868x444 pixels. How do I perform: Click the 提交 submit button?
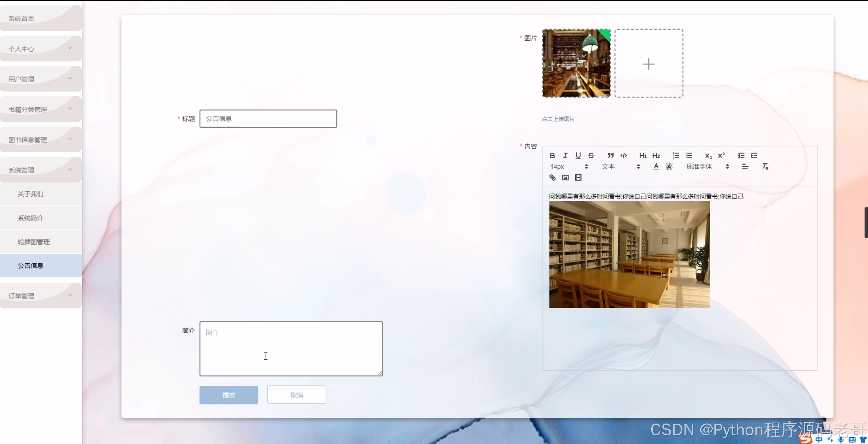tap(229, 395)
